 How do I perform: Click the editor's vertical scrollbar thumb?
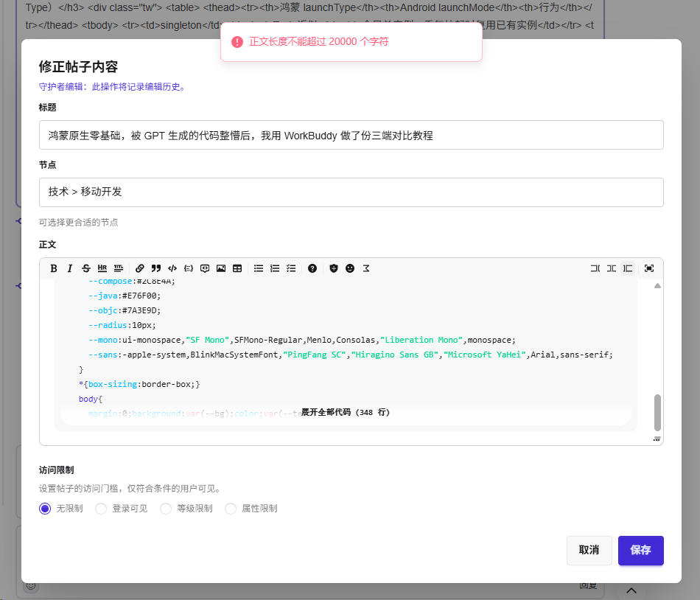coord(657,412)
